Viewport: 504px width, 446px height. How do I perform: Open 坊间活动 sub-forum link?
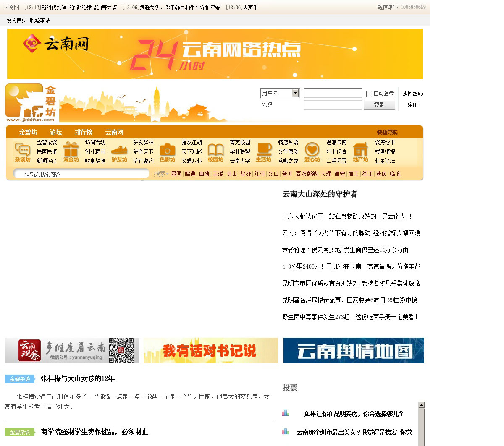pos(95,142)
